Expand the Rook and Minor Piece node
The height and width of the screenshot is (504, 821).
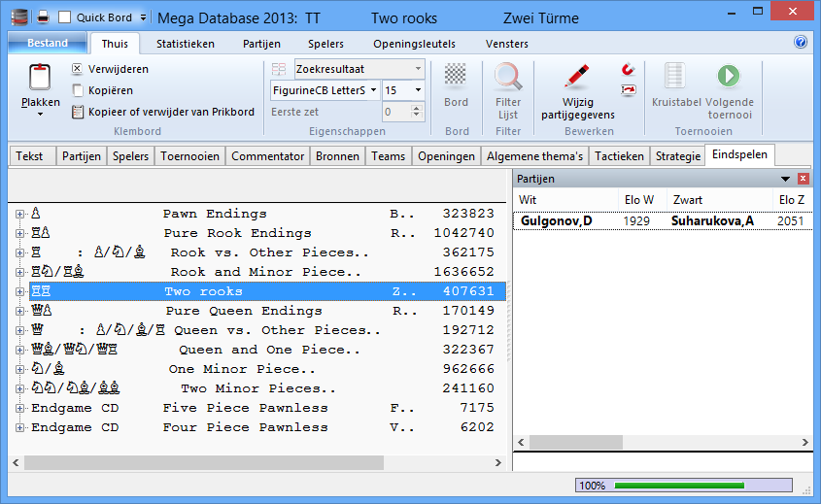pos(19,272)
